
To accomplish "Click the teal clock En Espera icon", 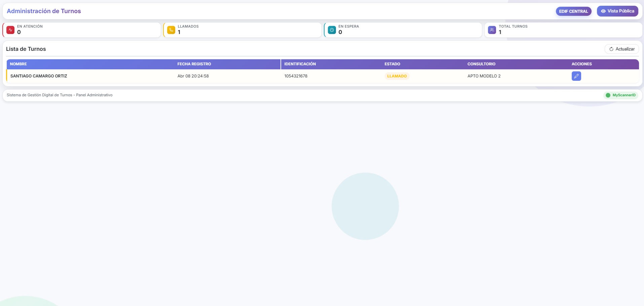I will (x=332, y=30).
